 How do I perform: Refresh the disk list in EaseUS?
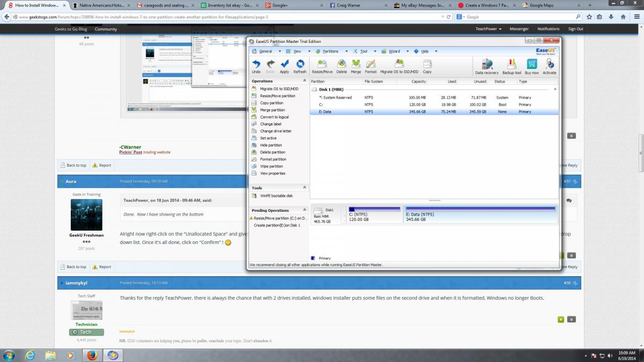tap(300, 67)
